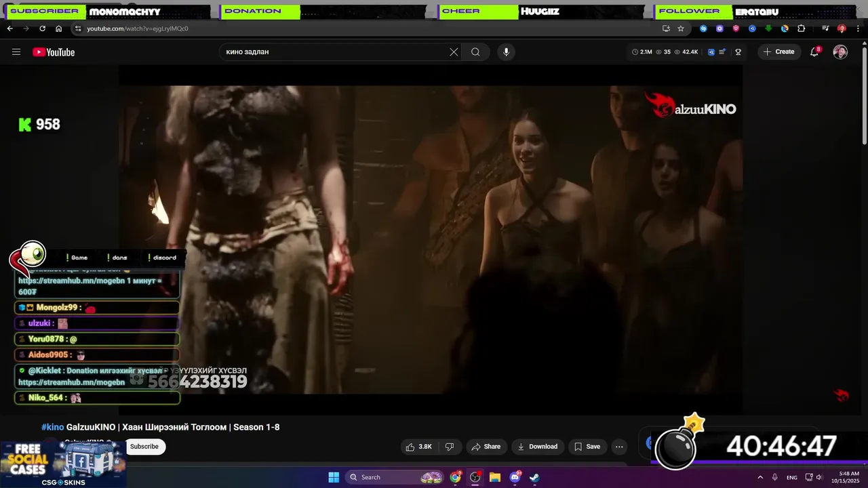Clear the search text with the X
Screen dimensions: 868x488
(x=454, y=52)
